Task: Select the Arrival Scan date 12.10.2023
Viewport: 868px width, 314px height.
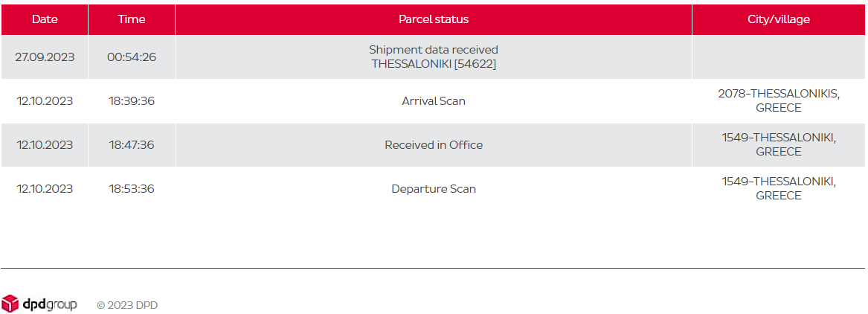Action: 45,100
